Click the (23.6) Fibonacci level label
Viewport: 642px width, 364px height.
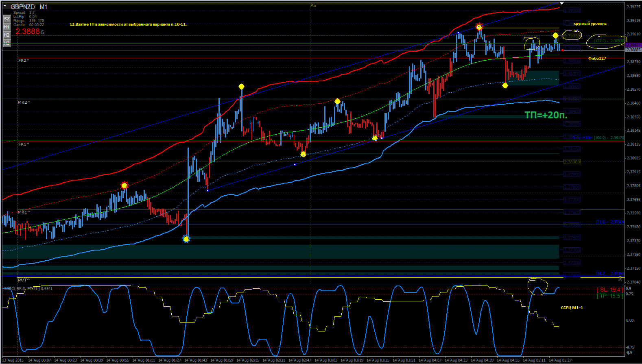click(610, 222)
